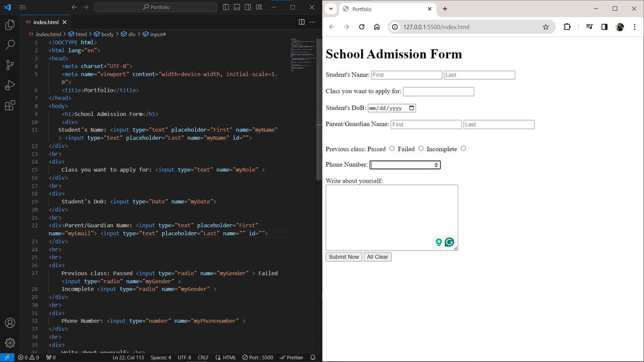Screen dimensions: 644x362
Task: Split the editor to the right
Action: [x=301, y=22]
